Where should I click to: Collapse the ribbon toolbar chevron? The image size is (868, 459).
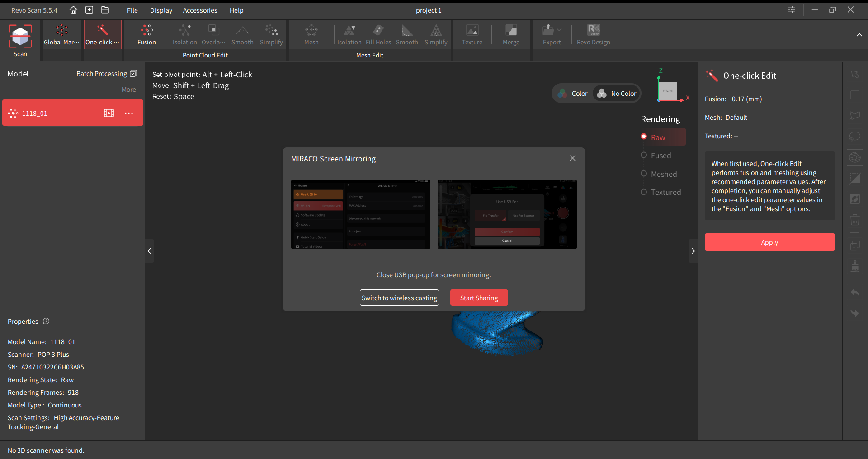[859, 35]
